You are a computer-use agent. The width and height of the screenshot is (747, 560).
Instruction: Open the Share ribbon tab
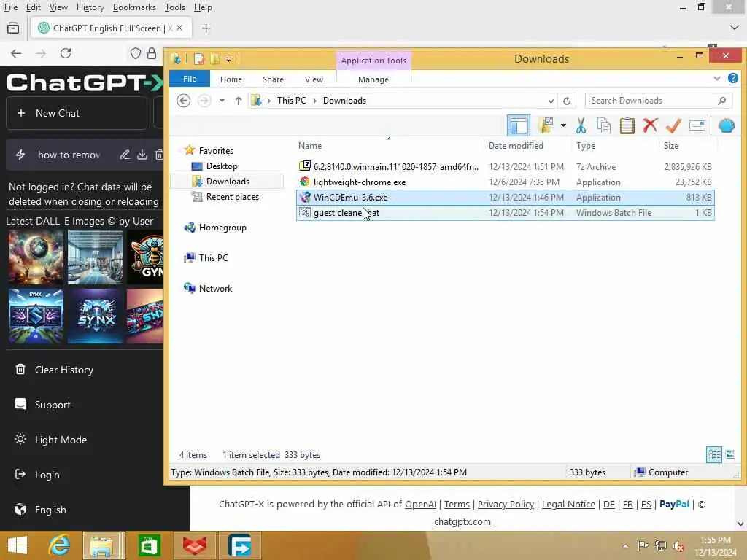coord(273,79)
